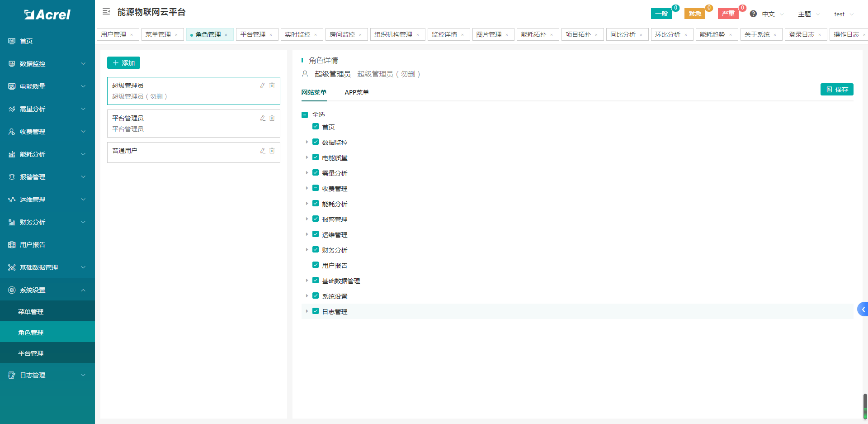Image resolution: width=868 pixels, height=424 pixels.
Task: Expand the 基础数据管理 tree node
Action: [307, 281]
